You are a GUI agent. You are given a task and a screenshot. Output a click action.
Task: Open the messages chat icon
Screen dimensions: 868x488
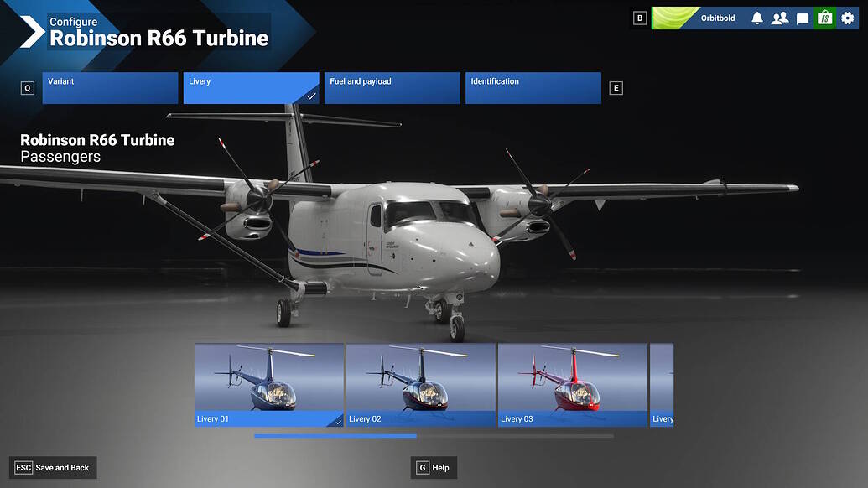(801, 17)
